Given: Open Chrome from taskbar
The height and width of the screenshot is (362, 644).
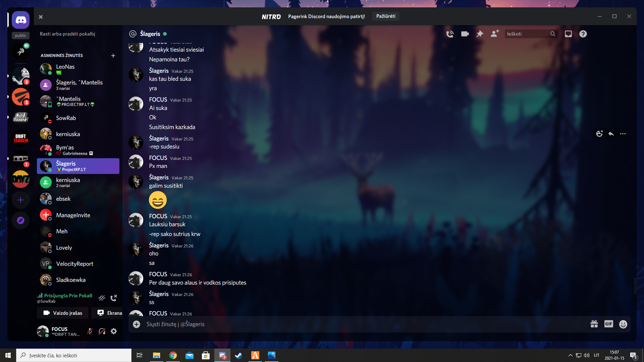Looking at the screenshot, I should [x=173, y=355].
